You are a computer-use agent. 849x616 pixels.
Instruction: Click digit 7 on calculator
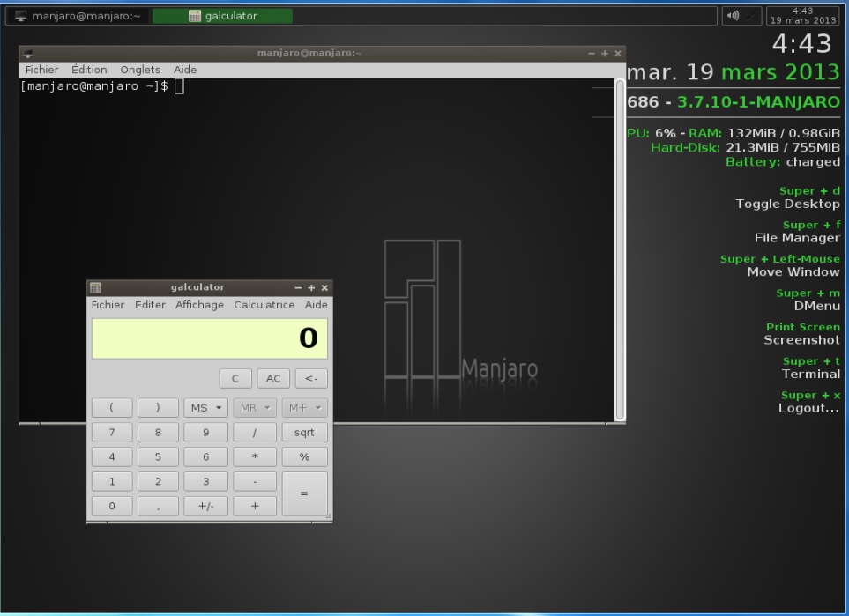(112, 433)
